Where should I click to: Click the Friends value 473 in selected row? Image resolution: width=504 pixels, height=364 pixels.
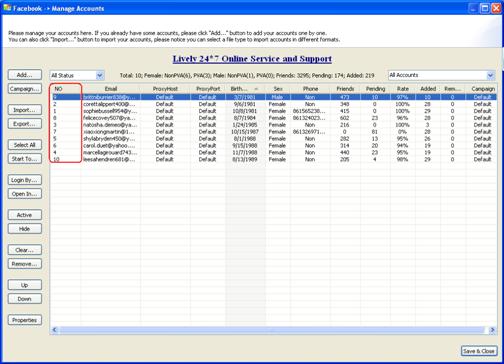(x=345, y=97)
